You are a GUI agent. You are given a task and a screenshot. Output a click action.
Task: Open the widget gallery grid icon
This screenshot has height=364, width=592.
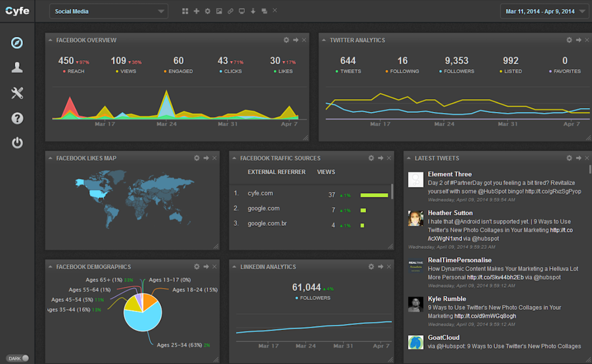click(185, 10)
